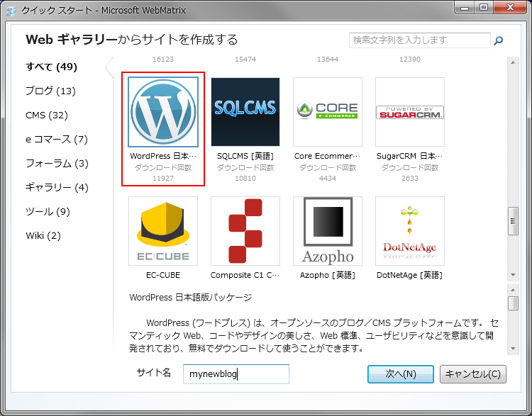This screenshot has height=416, width=532.
Task: Pick the SugarCRM app tile
Action: click(x=410, y=112)
